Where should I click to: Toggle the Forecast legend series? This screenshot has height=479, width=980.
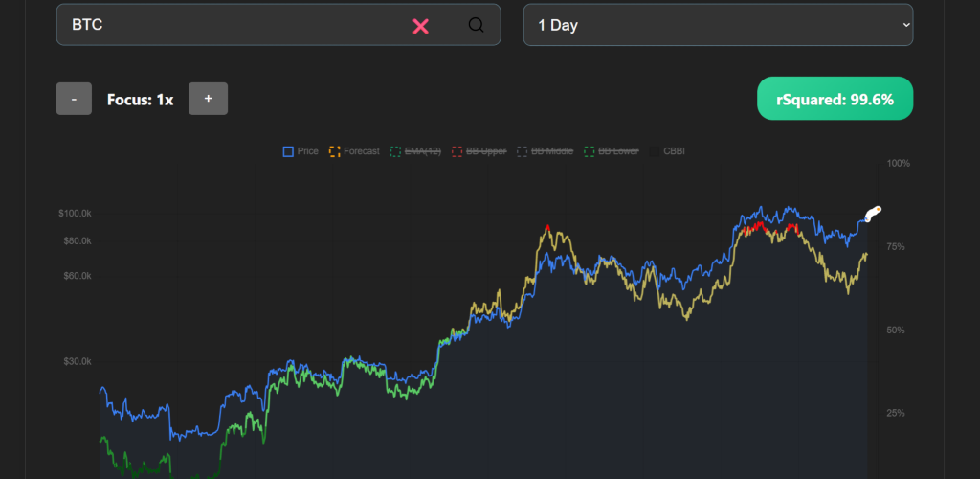(x=354, y=151)
